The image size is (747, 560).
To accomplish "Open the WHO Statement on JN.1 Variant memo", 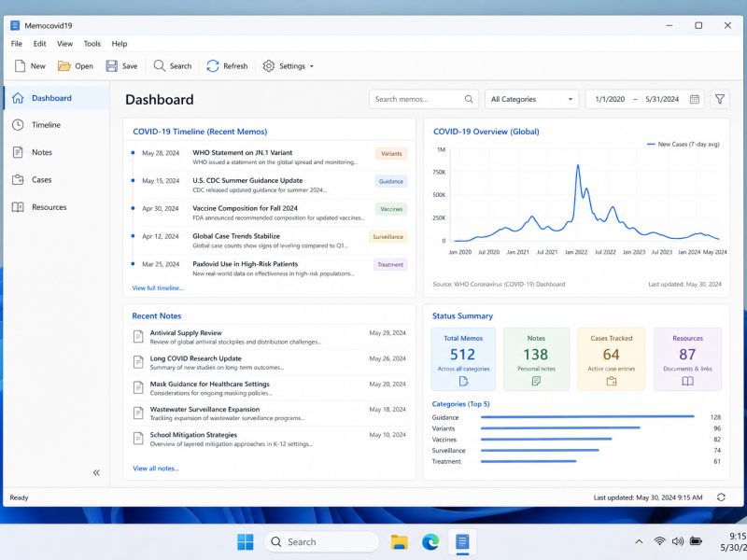I will 242,152.
